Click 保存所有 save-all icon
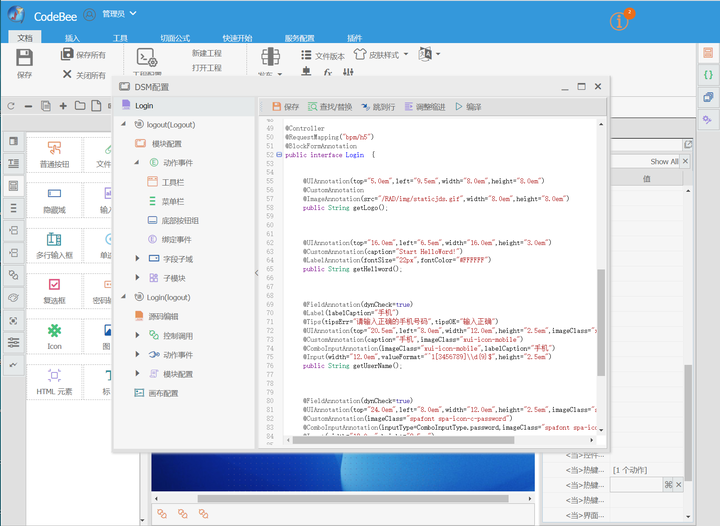The width and height of the screenshot is (720, 526). (67, 54)
